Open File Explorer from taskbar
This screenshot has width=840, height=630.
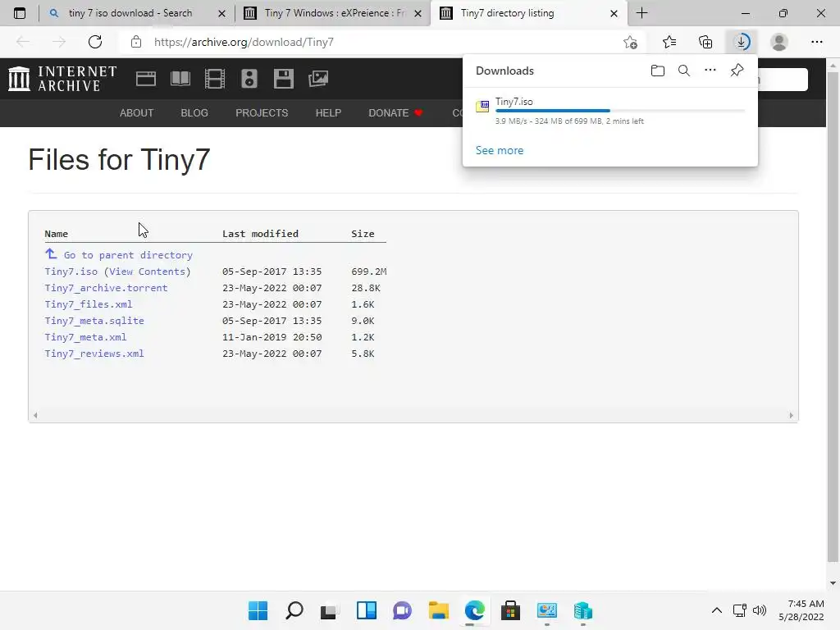tap(438, 610)
